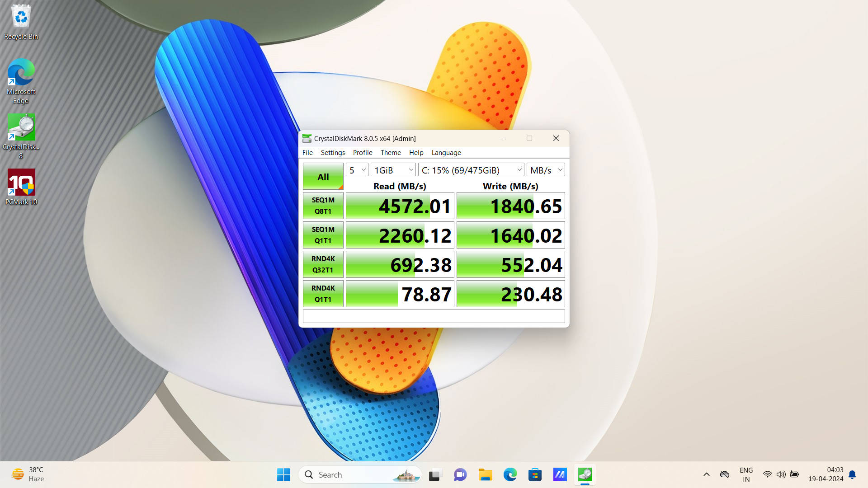Click the green All benchmark button
Image resolution: width=868 pixels, height=488 pixels.
(x=323, y=177)
